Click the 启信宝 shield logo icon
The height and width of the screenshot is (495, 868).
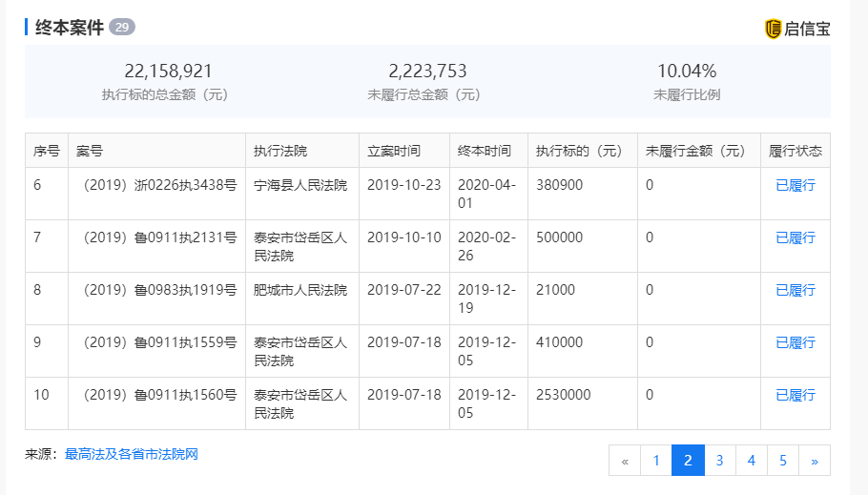pos(773,29)
